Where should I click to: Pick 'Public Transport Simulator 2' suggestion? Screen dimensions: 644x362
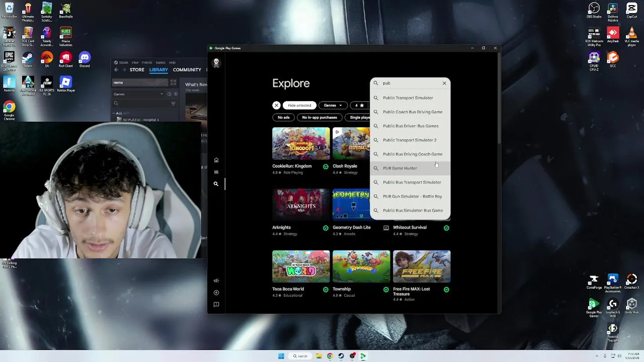(x=410, y=140)
